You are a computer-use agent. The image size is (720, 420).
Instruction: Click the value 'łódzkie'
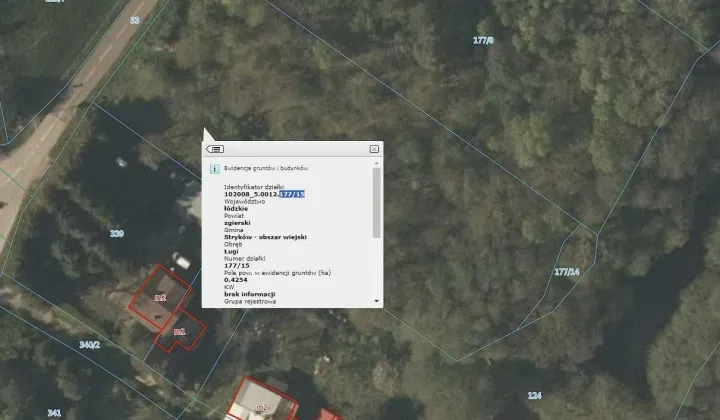click(x=236, y=208)
